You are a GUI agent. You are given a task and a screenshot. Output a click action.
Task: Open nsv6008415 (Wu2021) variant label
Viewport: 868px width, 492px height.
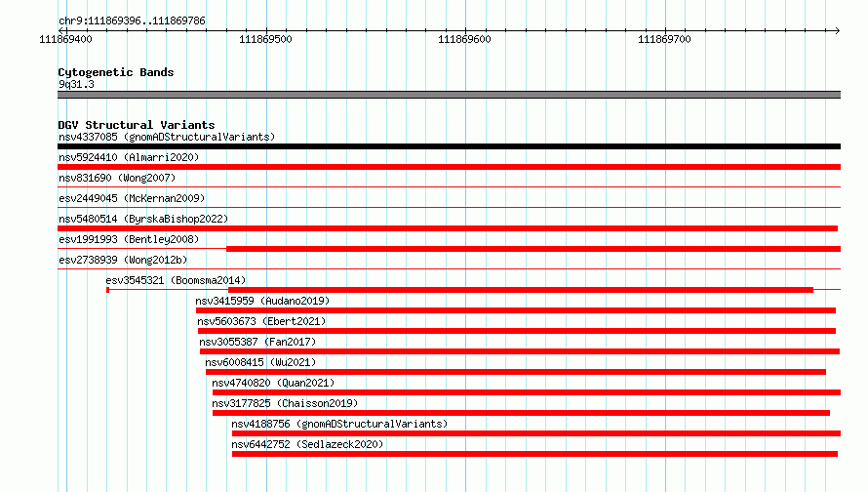point(260,362)
